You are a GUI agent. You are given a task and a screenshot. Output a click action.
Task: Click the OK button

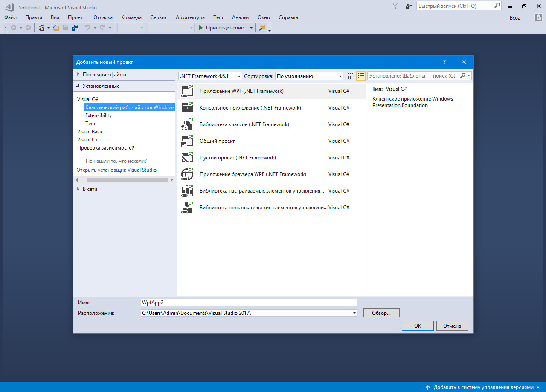[418, 326]
